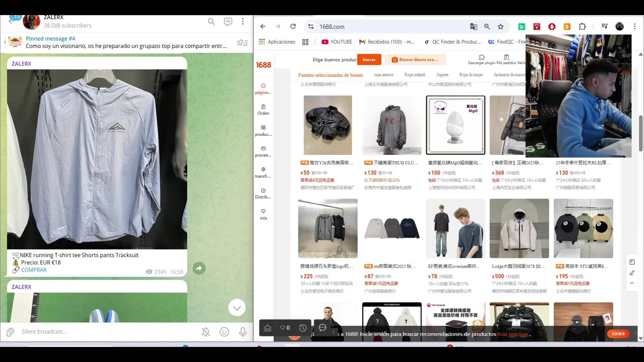Open Chrome three-dot menu
The height and width of the screenshot is (362, 644).
634,27
